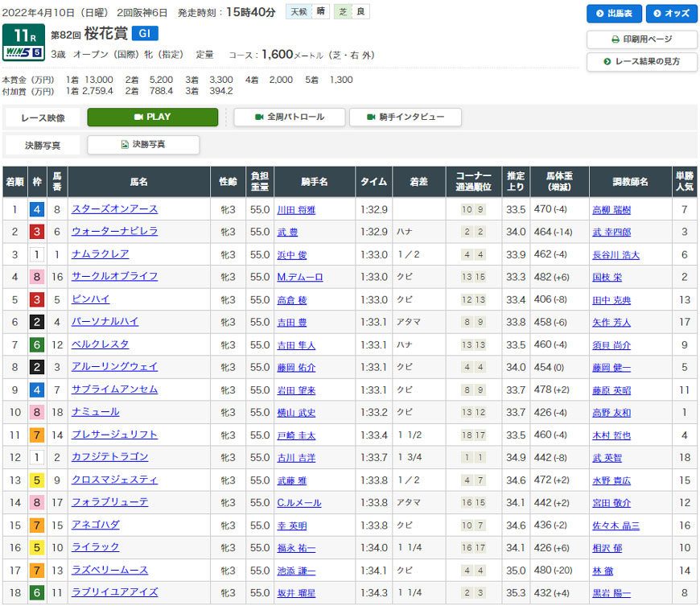This screenshot has width=700, height=606.
Task: View the 決勝写真 finish photo
Action: click(x=143, y=145)
